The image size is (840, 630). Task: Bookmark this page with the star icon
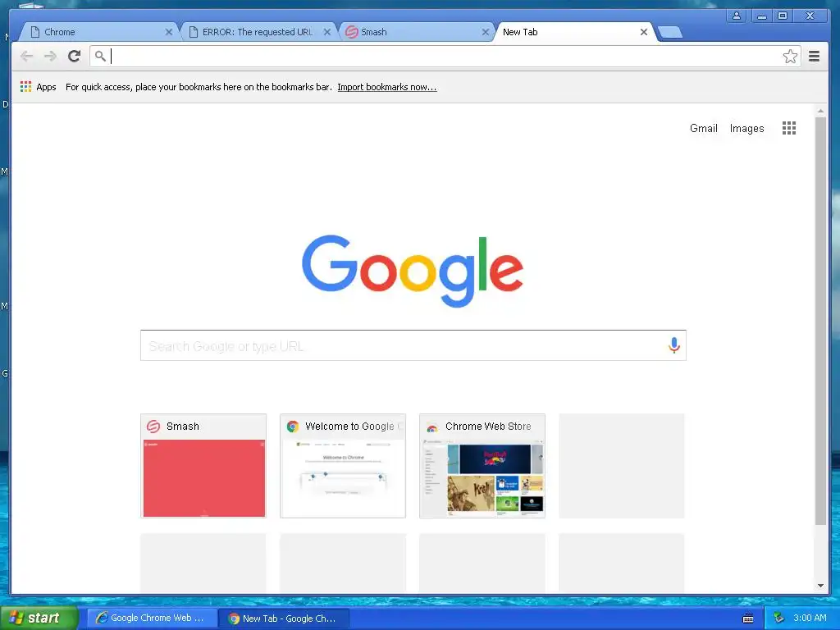(x=790, y=57)
